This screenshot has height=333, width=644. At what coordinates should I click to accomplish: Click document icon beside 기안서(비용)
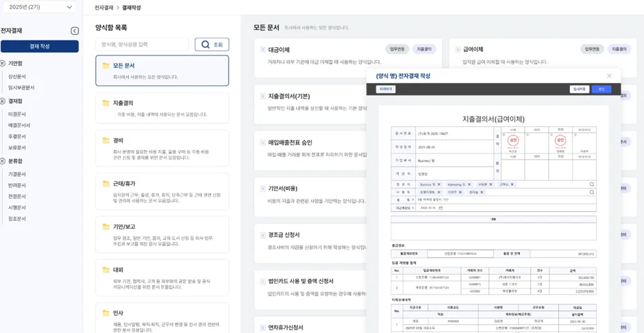[263, 189]
